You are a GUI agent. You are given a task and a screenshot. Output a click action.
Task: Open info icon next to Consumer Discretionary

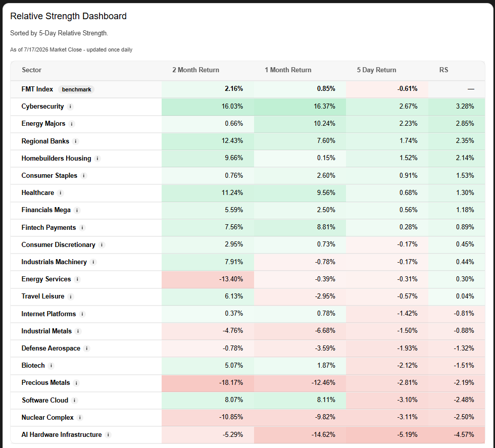102,245
